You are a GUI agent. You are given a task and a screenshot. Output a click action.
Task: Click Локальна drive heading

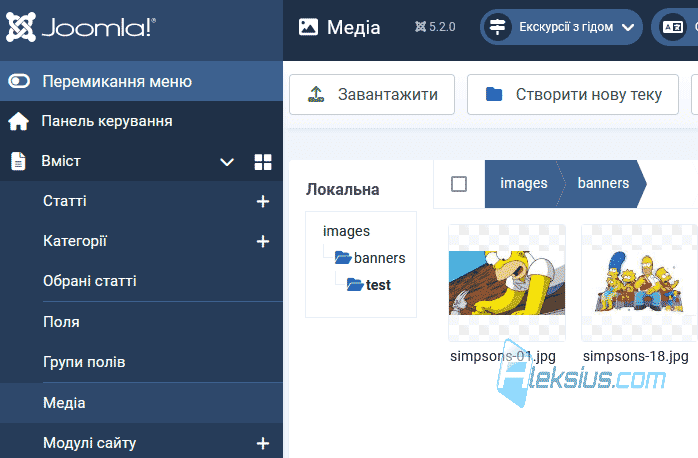pos(342,190)
